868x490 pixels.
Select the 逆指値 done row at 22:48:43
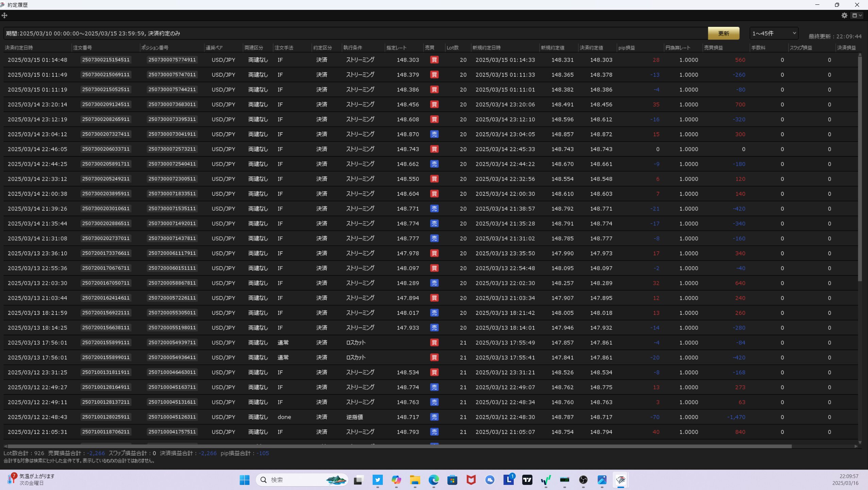pos(355,417)
